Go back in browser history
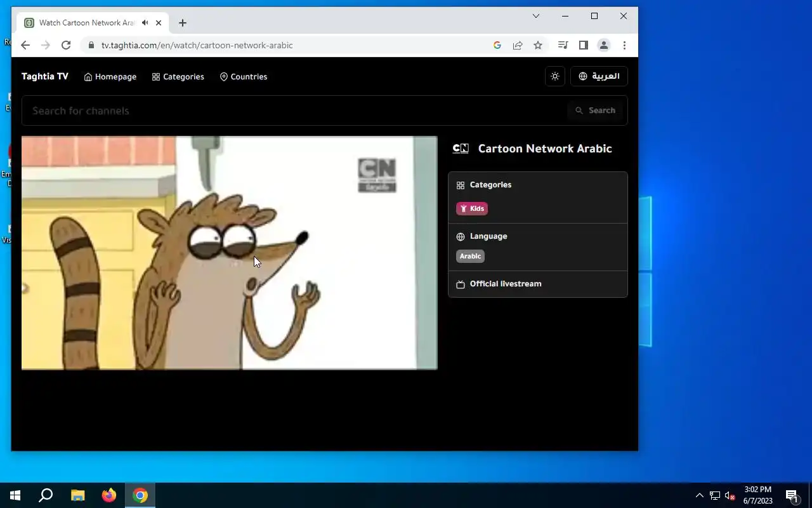The height and width of the screenshot is (508, 812). (x=25, y=45)
